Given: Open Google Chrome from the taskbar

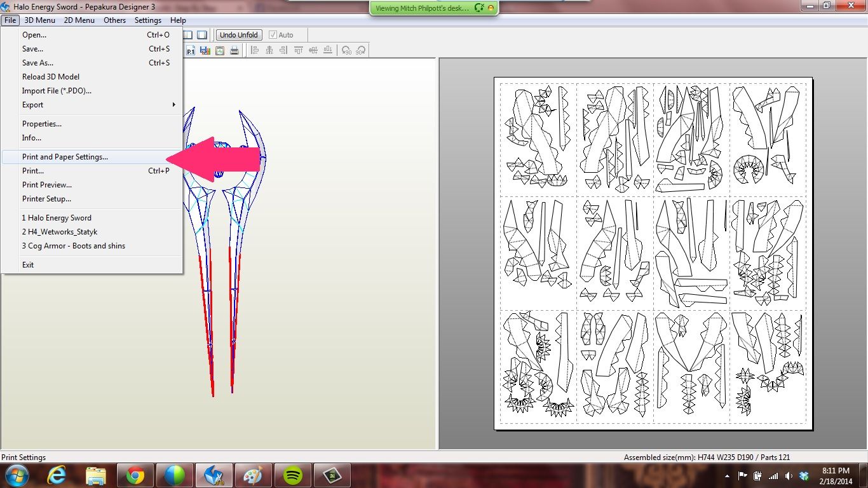Looking at the screenshot, I should pos(135,475).
